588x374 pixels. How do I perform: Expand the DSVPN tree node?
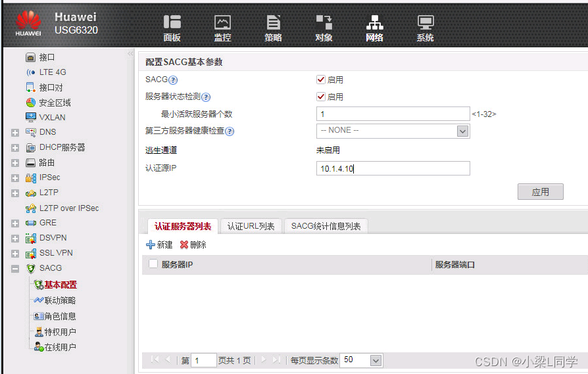(15, 239)
